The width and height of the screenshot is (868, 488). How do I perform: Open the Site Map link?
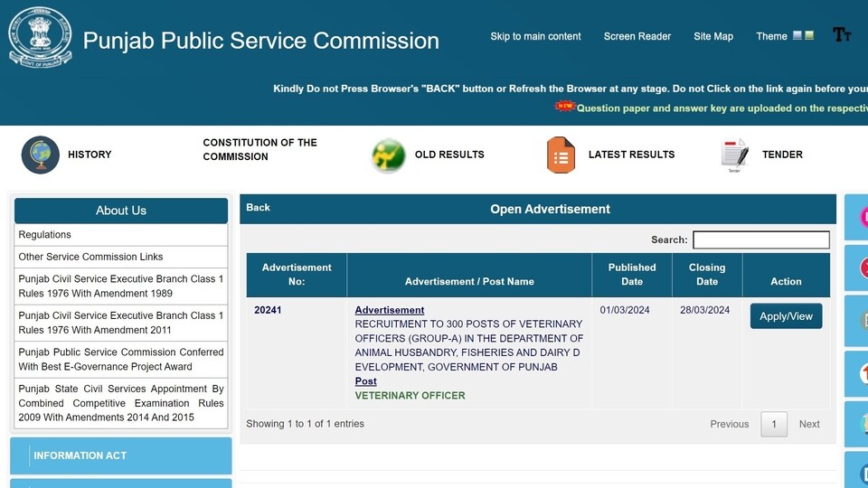coord(713,36)
